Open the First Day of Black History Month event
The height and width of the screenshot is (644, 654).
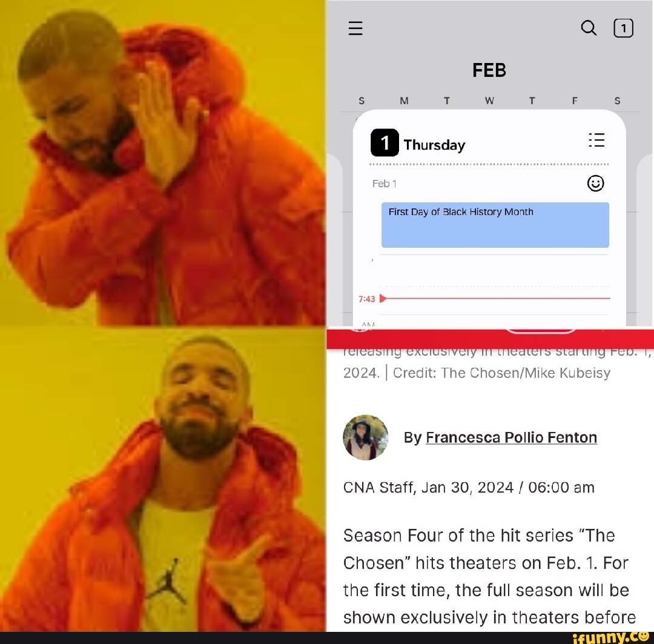[x=495, y=225]
